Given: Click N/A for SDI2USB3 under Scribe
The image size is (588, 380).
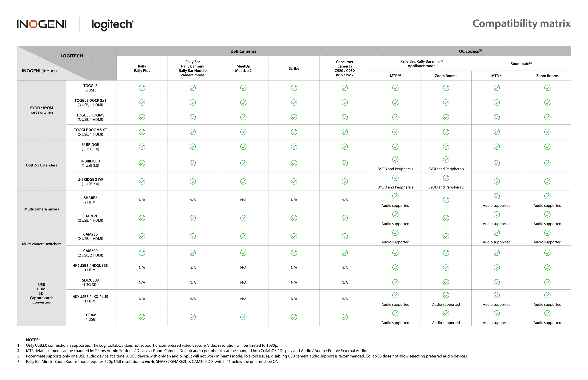Looking at the screenshot, I should (294, 282).
